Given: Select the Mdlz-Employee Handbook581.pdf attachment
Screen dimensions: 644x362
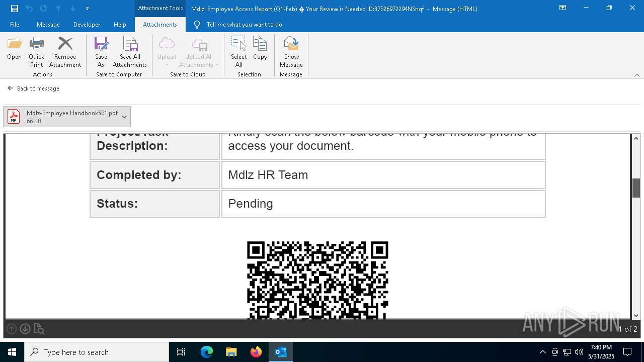Looking at the screenshot, I should pyautogui.click(x=61, y=117).
